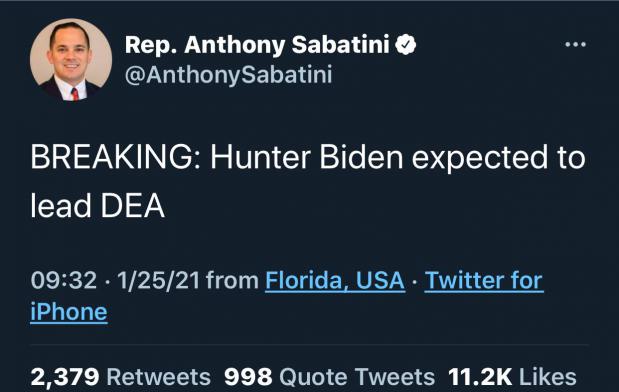Click the underlined iPhone link text
The image size is (619, 392).
click(x=69, y=312)
